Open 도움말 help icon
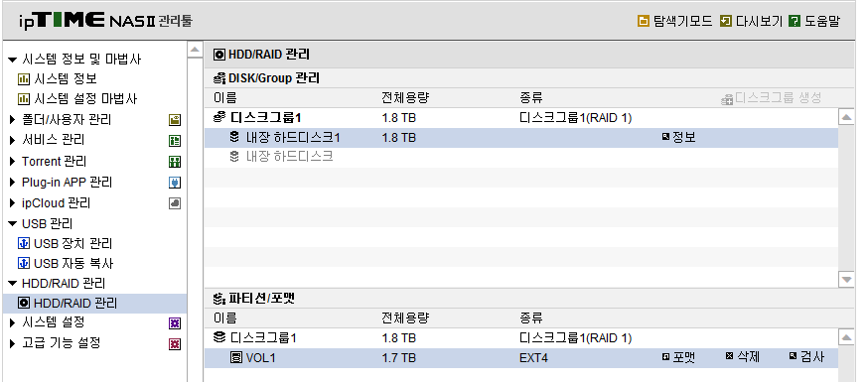The height and width of the screenshot is (382, 868). pyautogui.click(x=795, y=22)
